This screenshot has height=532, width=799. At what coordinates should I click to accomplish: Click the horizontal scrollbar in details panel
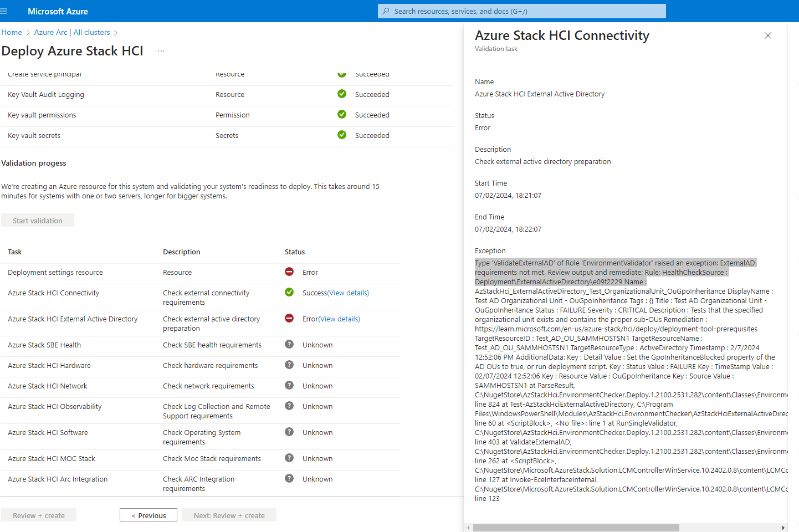[576, 528]
